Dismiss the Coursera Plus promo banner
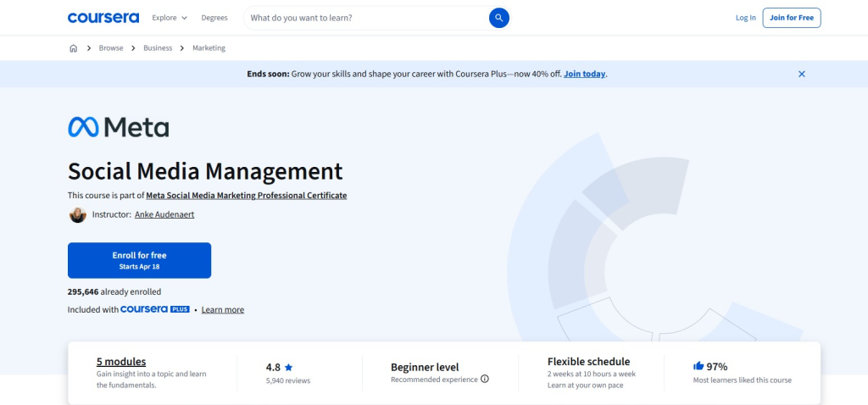Screen dimensions: 868x405 coord(801,74)
